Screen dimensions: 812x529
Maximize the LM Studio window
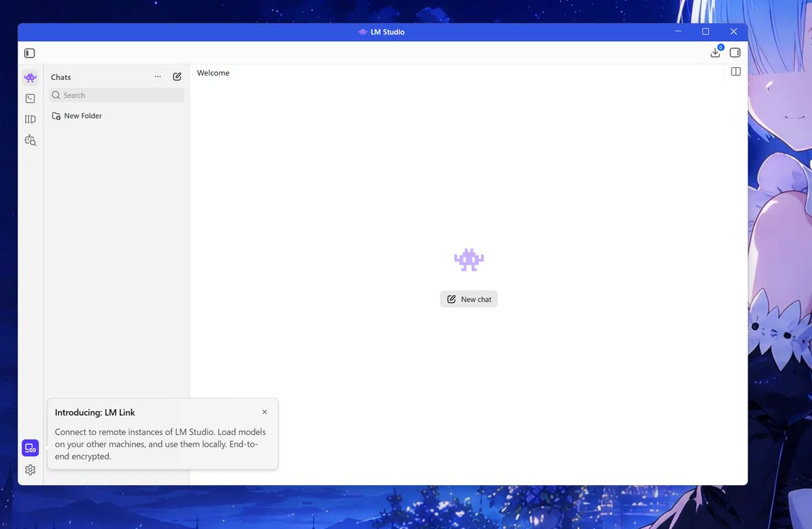pos(706,32)
